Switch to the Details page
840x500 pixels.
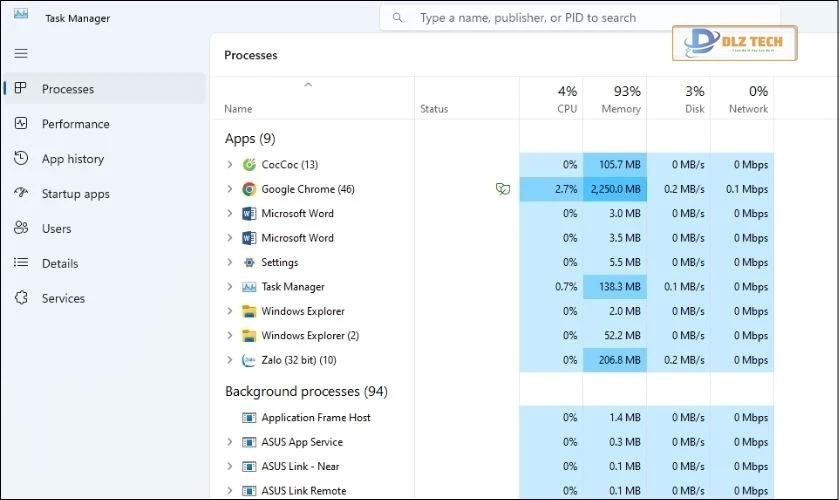(x=104, y=263)
